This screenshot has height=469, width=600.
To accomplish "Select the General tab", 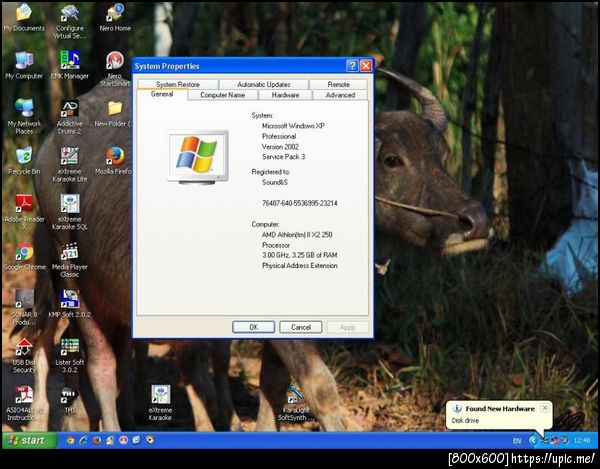I will coord(162,94).
